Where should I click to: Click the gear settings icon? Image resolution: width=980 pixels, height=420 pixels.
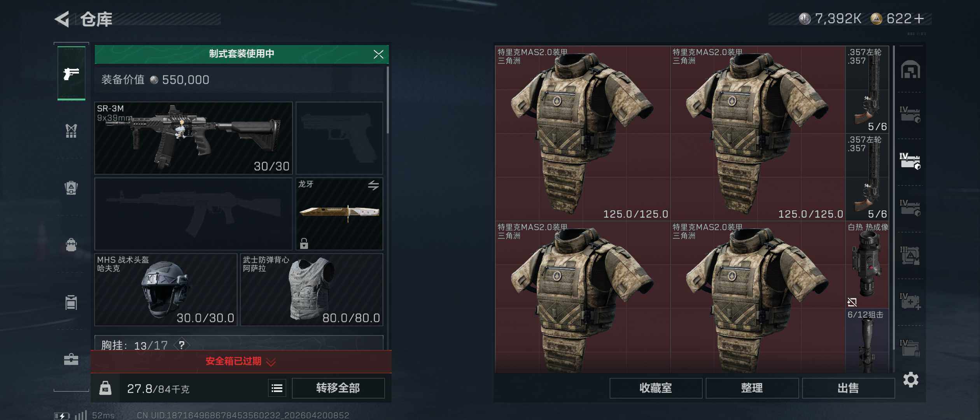910,380
